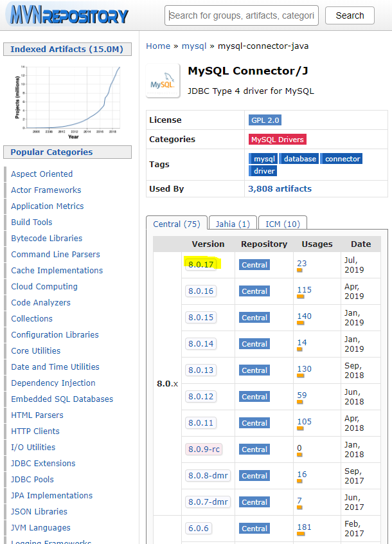Image resolution: width=392 pixels, height=544 pixels.
Task: Select the mysql tag
Action: 263,159
